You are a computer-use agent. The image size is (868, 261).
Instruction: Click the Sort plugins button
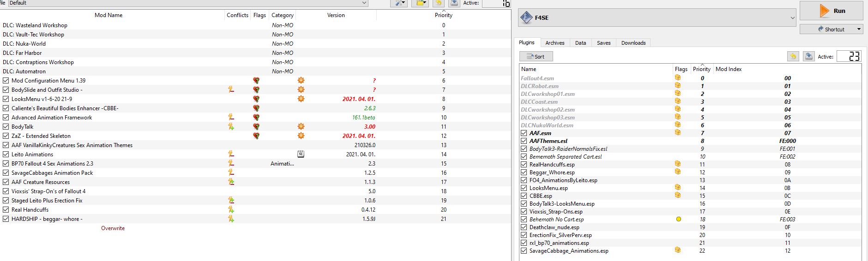tap(536, 56)
